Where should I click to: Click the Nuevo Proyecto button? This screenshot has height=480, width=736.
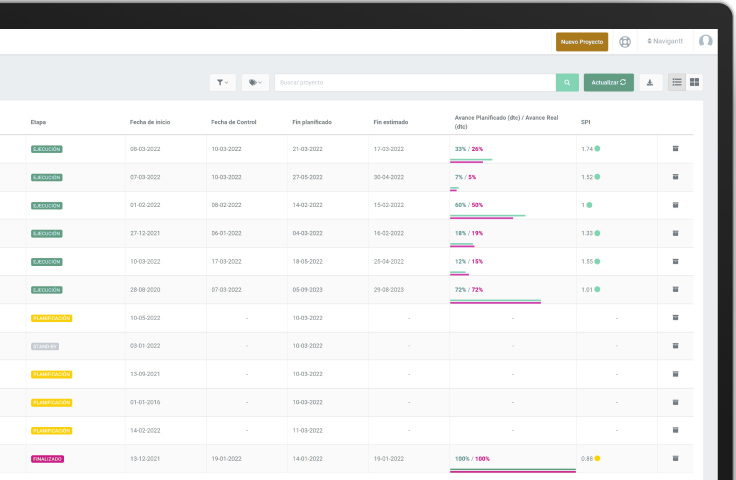(x=581, y=42)
